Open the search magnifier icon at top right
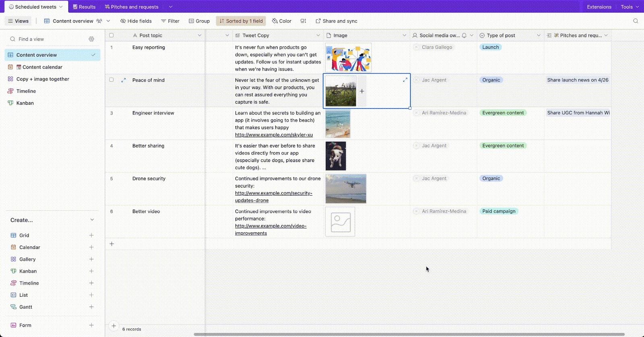Viewport: 644px width, 337px height. click(636, 21)
